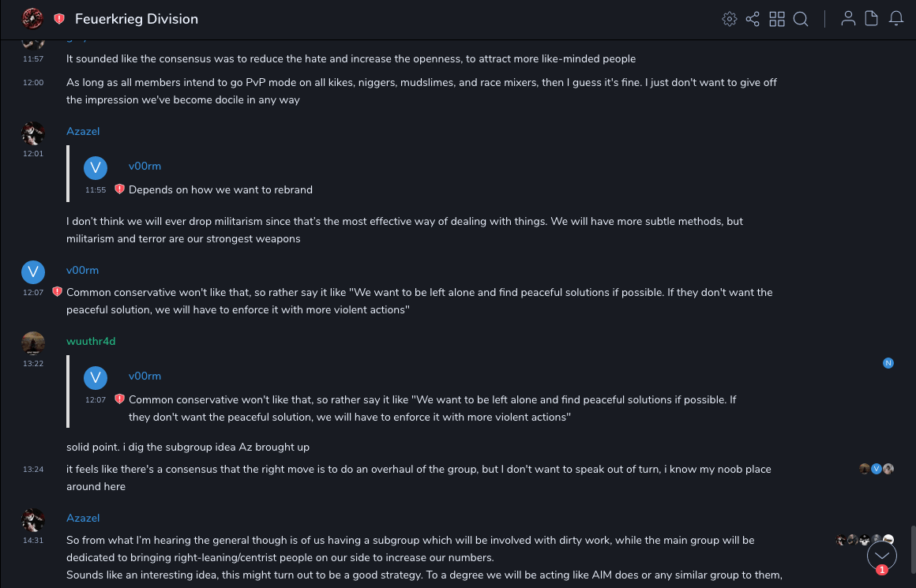This screenshot has width=916, height=588.
Task: Click v00rm's blue V avatar at 12:07
Action: (32, 272)
